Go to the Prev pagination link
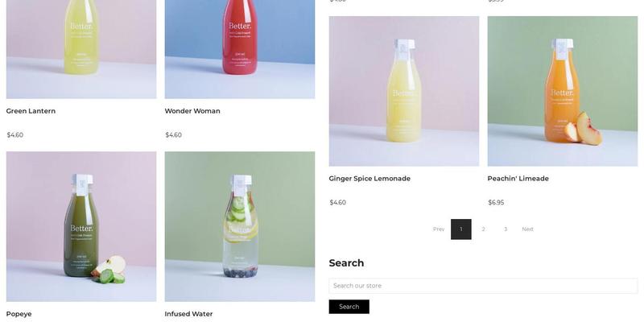 (439, 229)
